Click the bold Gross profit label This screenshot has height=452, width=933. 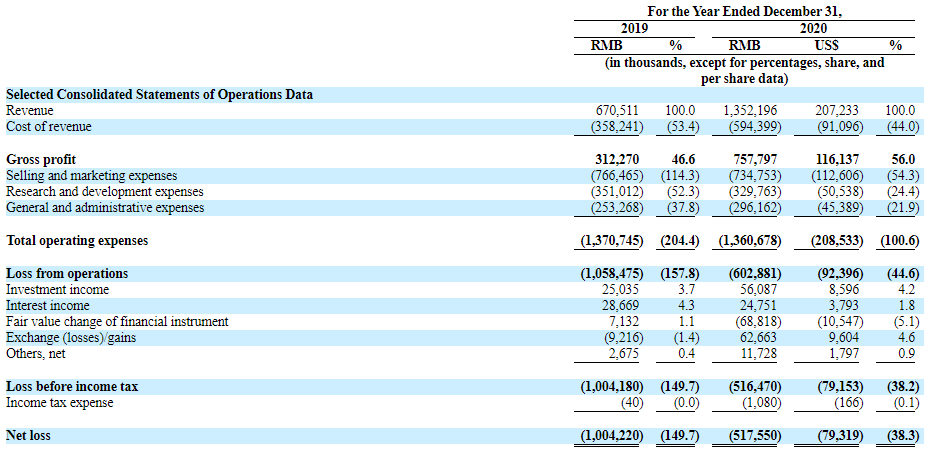point(41,159)
